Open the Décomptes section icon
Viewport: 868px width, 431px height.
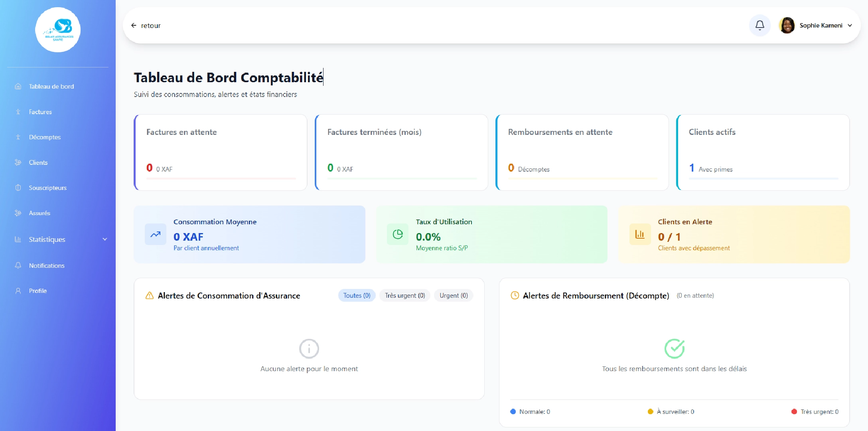pos(18,137)
